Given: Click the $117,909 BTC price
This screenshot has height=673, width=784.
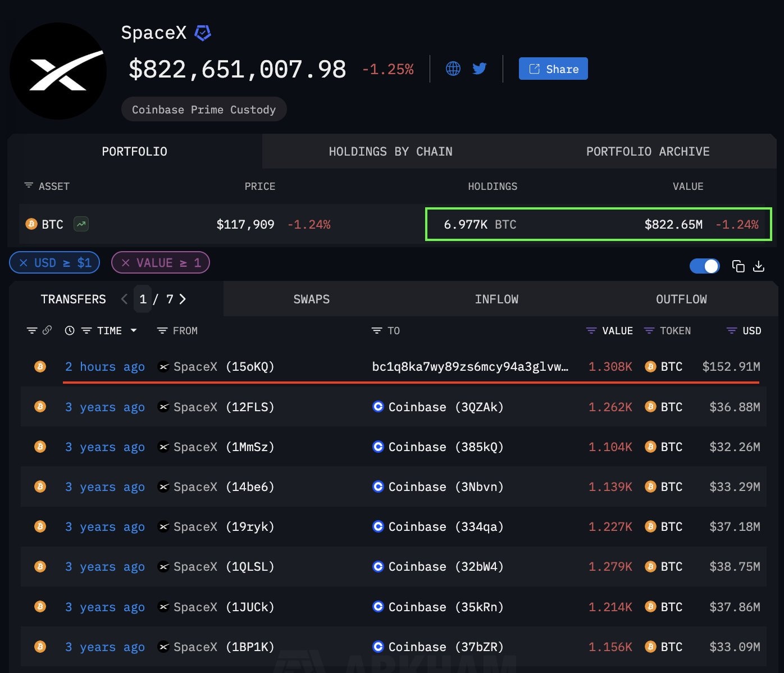Looking at the screenshot, I should tap(245, 224).
